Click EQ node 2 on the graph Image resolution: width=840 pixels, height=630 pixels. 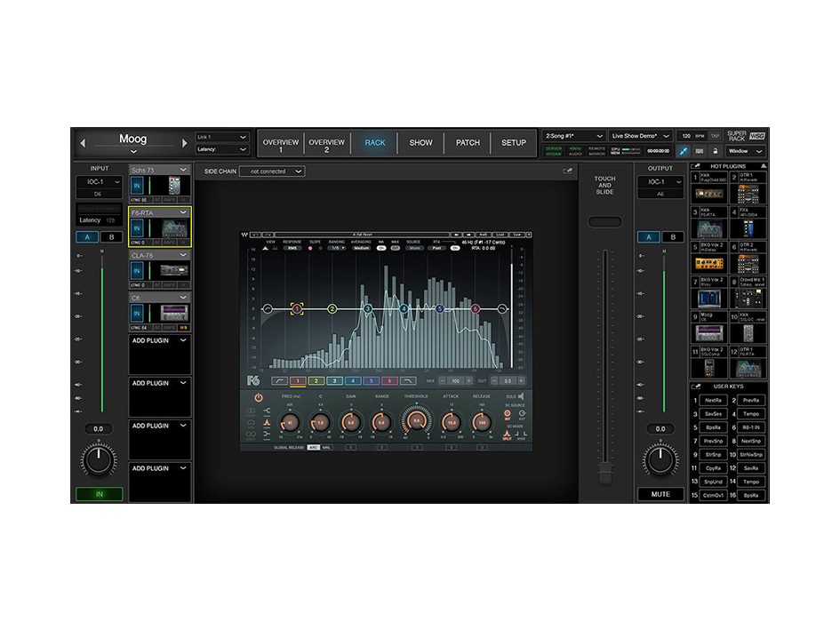(332, 308)
